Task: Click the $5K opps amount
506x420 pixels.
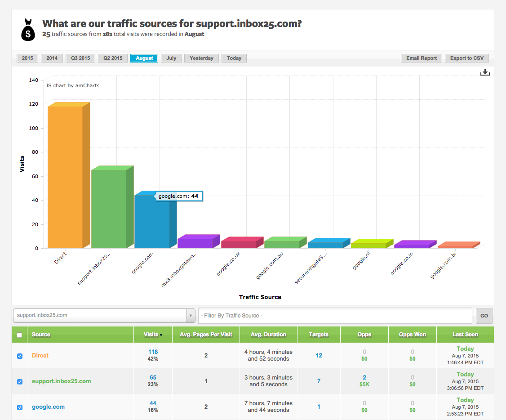Action: [364, 384]
